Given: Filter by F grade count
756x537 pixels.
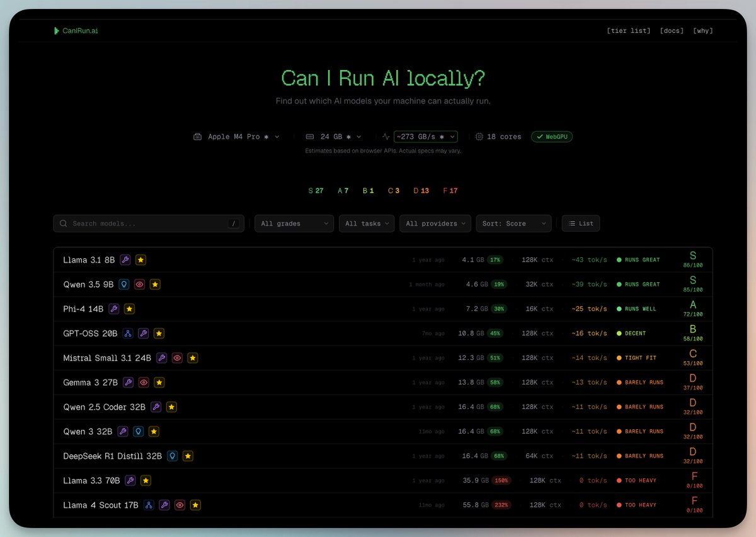Looking at the screenshot, I should [x=450, y=191].
